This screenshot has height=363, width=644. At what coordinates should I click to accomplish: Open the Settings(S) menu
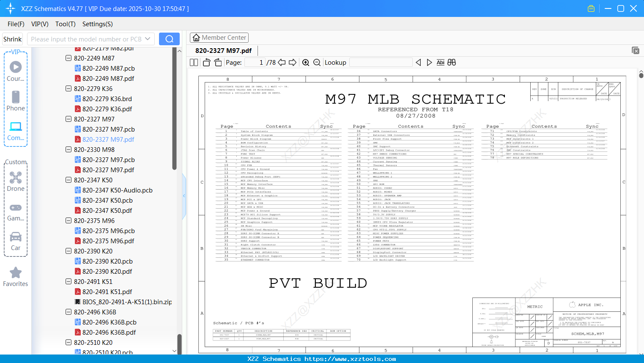[98, 24]
